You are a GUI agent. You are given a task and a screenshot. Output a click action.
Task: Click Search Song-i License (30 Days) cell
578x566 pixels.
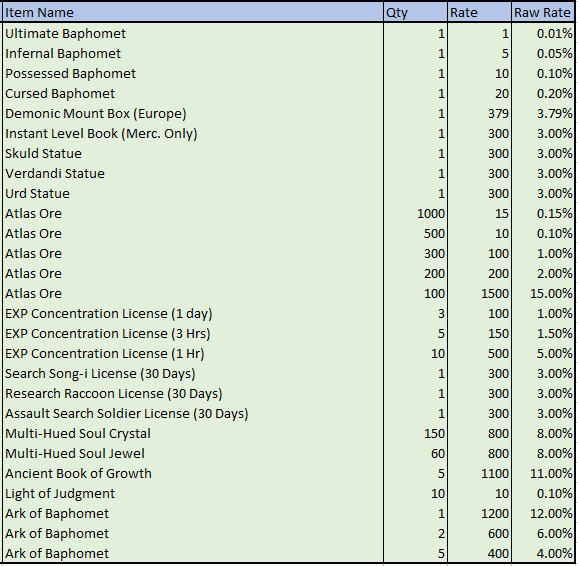click(193, 374)
